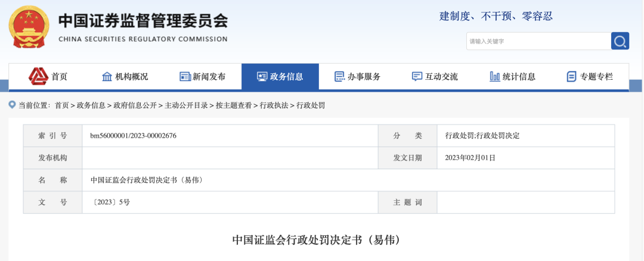Open 政府信息公开 breadcrumb link
Image resolution: width=644 pixels, height=261 pixels.
point(135,105)
